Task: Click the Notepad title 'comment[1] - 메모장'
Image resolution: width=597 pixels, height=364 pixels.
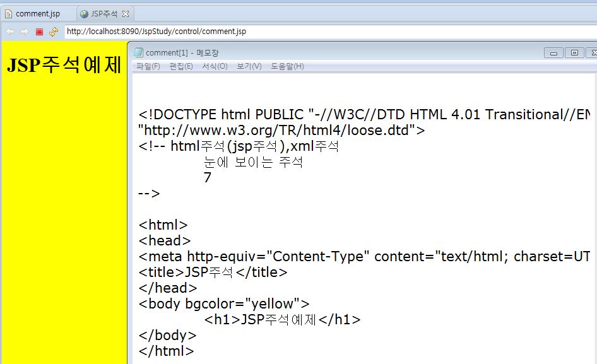Action: click(182, 52)
